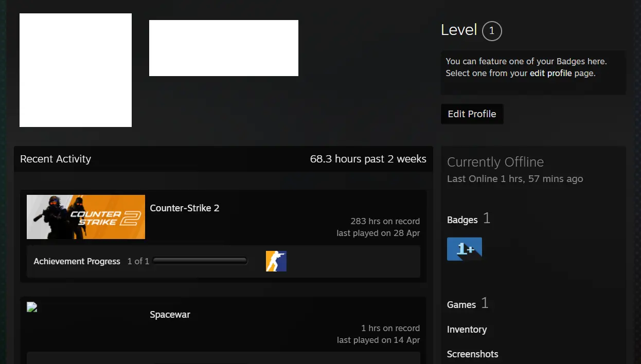Open the Games section link
Image resolution: width=641 pixels, height=364 pixels.
(x=461, y=305)
